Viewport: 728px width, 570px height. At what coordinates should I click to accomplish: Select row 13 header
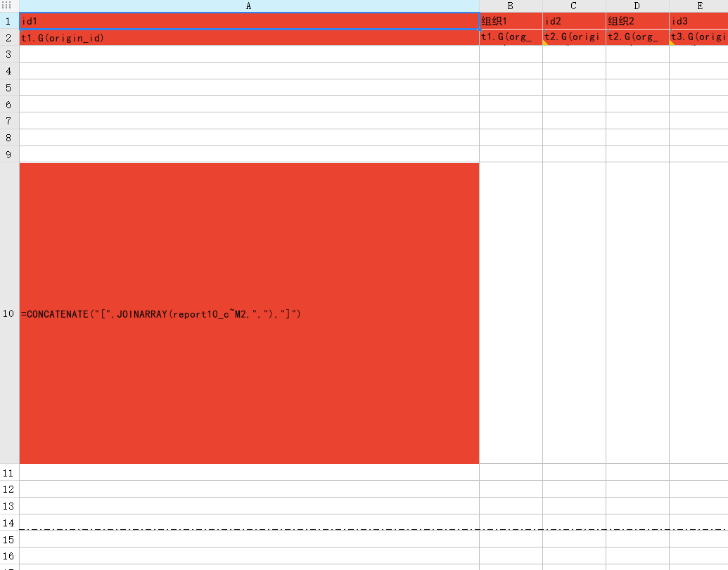[9, 506]
